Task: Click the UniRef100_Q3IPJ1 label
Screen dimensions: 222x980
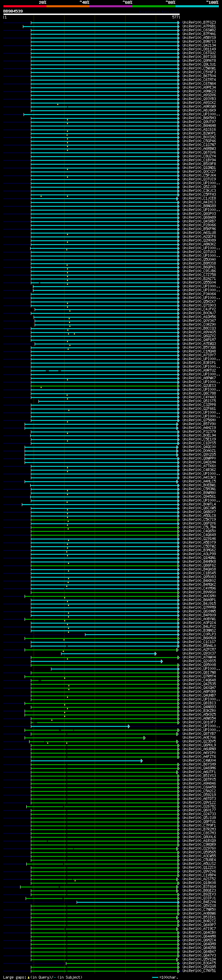Action: pos(199,898)
